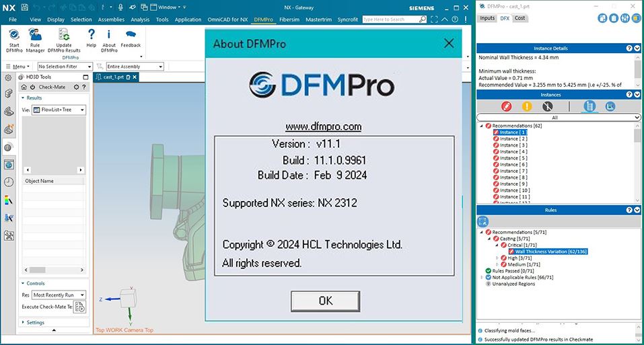This screenshot has width=644, height=345.
Task: Click OK in About DFMPro dialog
Action: pos(325,301)
